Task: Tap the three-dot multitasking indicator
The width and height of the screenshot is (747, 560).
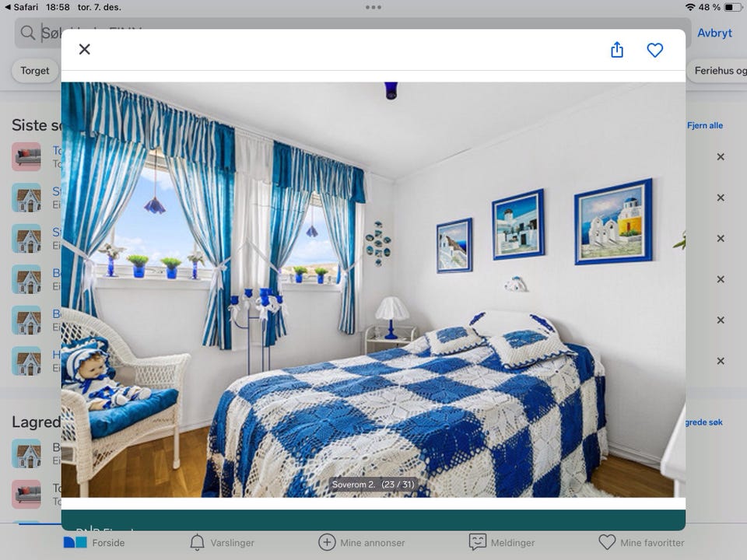Action: point(373,7)
